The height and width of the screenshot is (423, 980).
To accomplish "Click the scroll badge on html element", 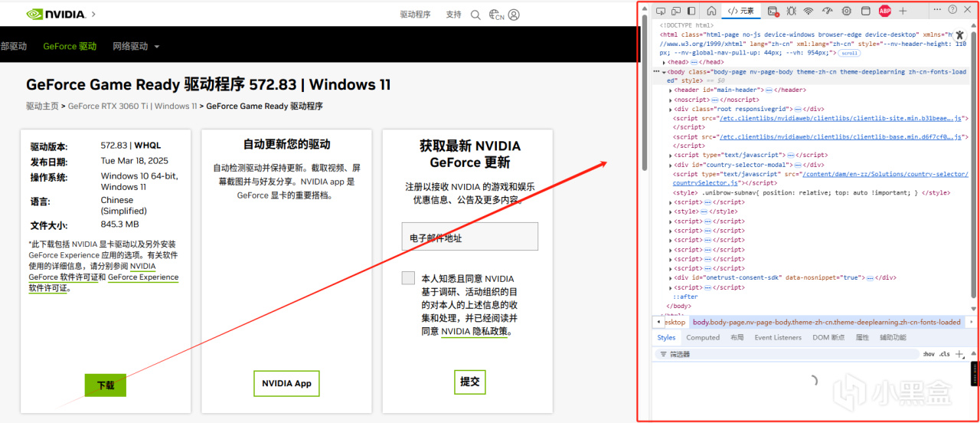I will (x=850, y=54).
